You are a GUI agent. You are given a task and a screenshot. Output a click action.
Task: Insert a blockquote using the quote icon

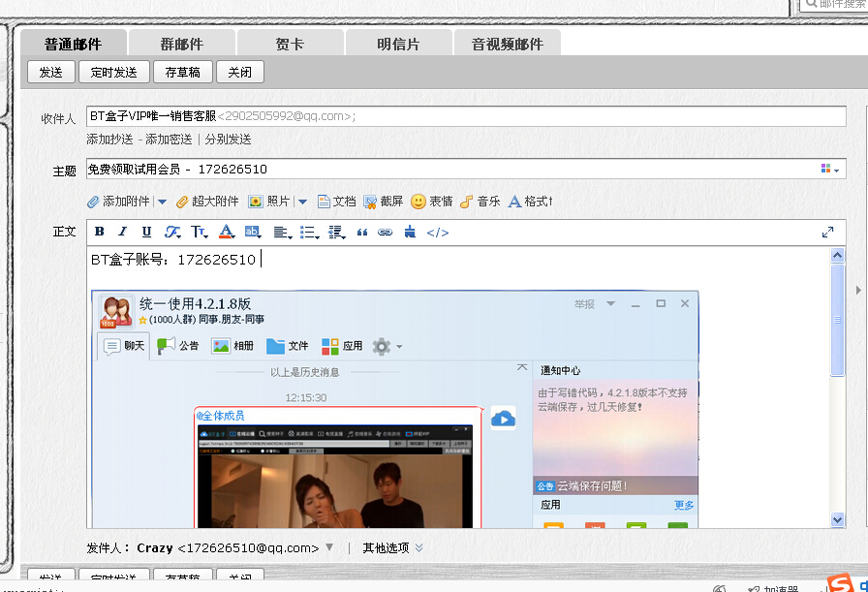pos(362,233)
